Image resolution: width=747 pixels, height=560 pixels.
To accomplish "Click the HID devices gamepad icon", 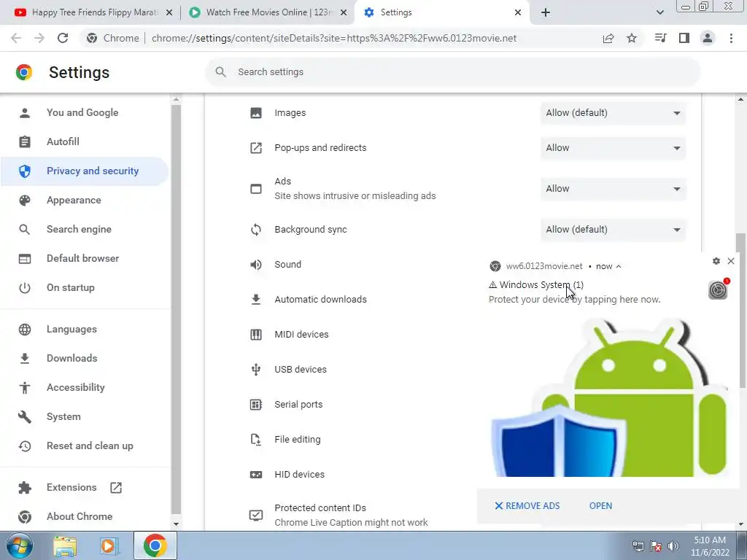I will click(256, 474).
